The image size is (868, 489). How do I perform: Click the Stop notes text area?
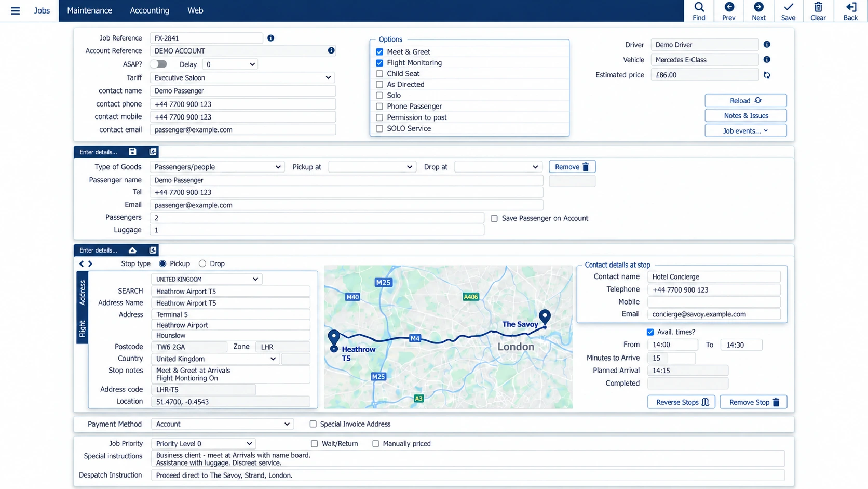point(230,374)
